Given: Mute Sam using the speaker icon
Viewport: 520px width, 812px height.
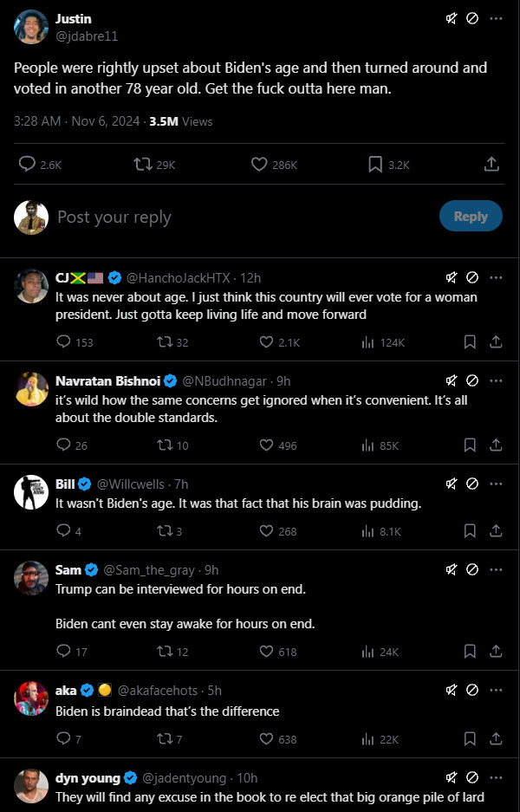Looking at the screenshot, I should pos(452,569).
